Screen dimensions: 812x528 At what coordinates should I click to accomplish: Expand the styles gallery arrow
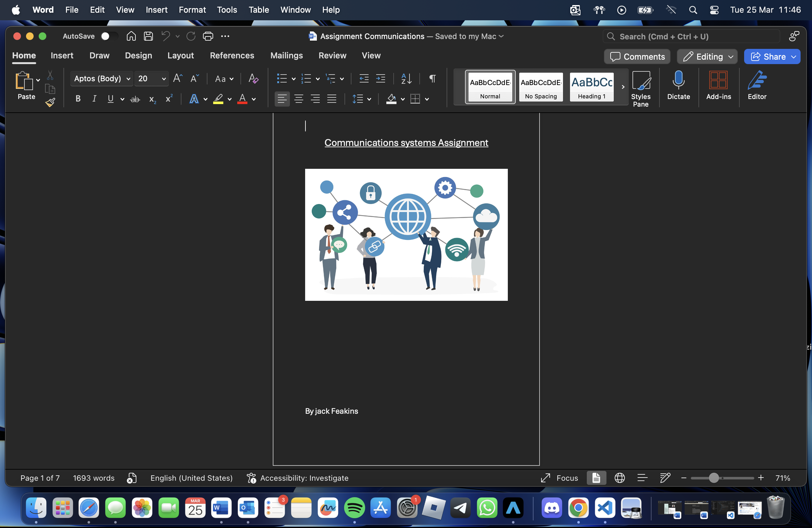pos(623,87)
